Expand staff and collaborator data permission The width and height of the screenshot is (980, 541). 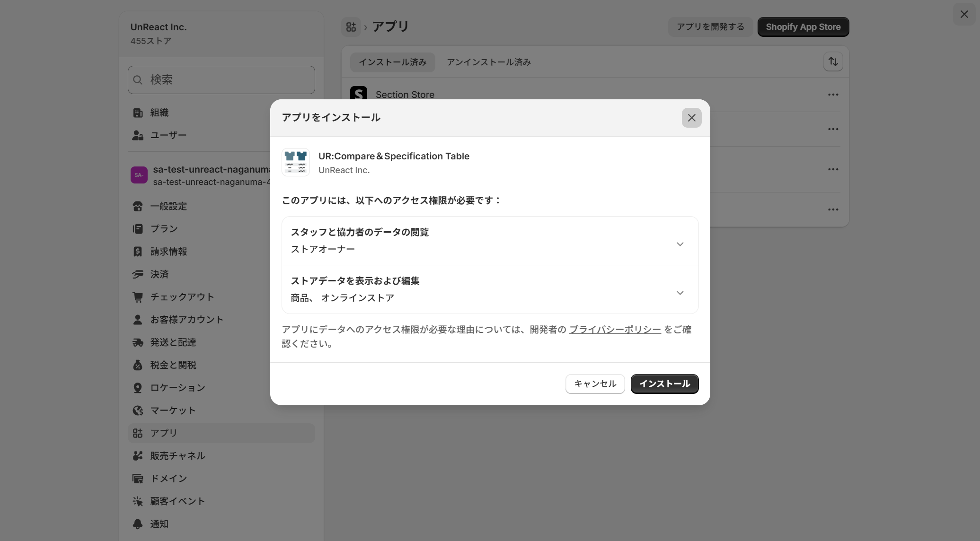point(490,241)
